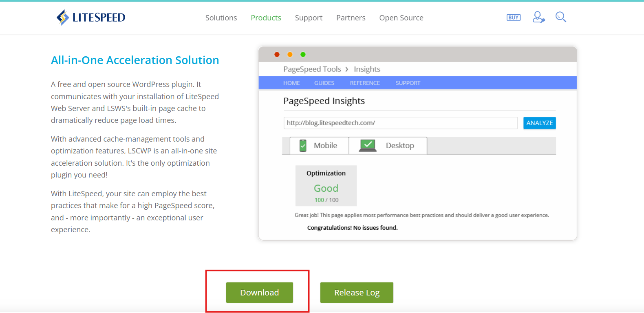Click the ANALYZE button
The image size is (644, 313).
pyautogui.click(x=540, y=123)
